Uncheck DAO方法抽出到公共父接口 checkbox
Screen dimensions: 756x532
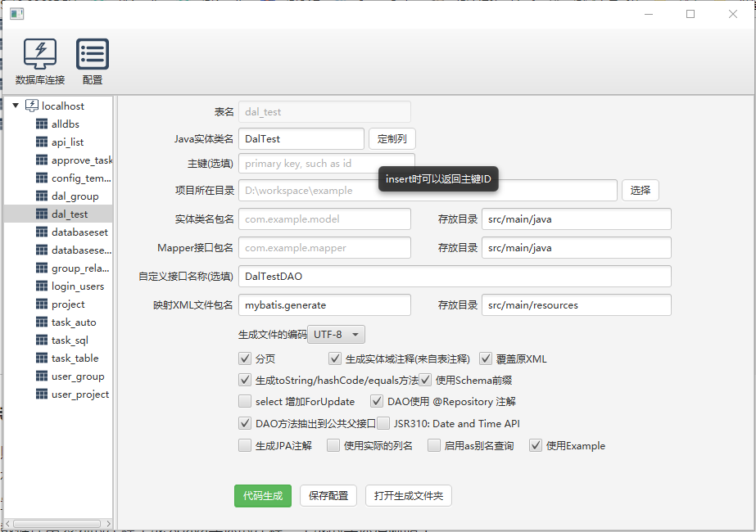245,423
